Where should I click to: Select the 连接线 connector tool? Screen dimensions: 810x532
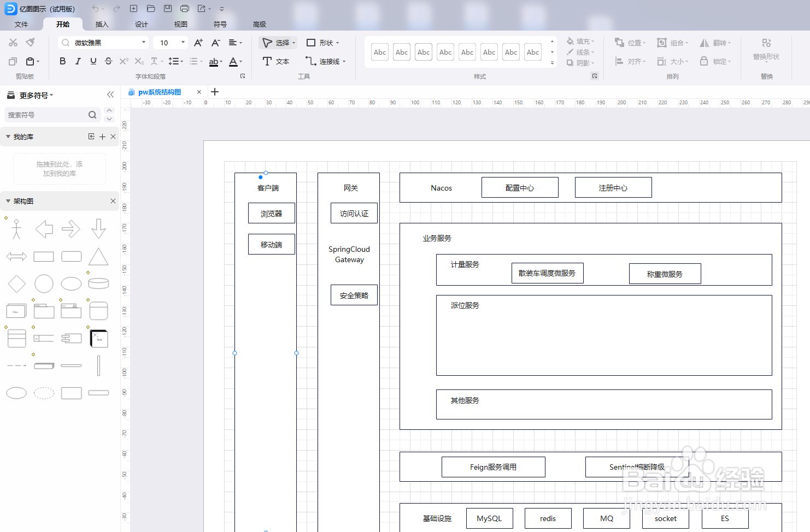point(326,61)
